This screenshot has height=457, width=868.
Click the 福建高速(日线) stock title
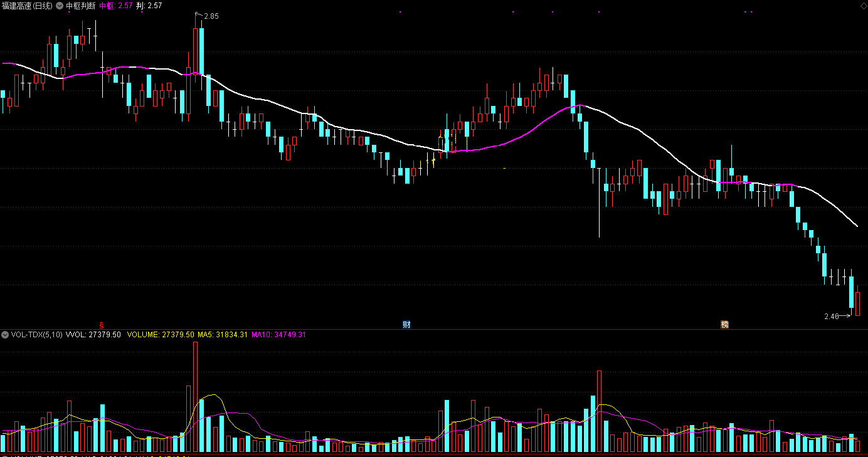coord(28,5)
